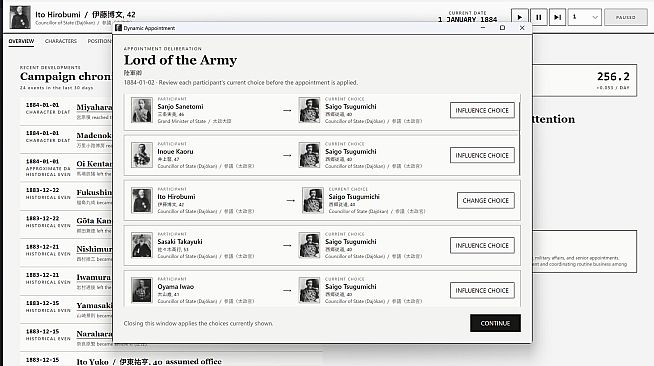This screenshot has height=366, width=654.
Task: Click Saigo Tsugumichi portrait in Sasaki's row
Action: [309, 245]
